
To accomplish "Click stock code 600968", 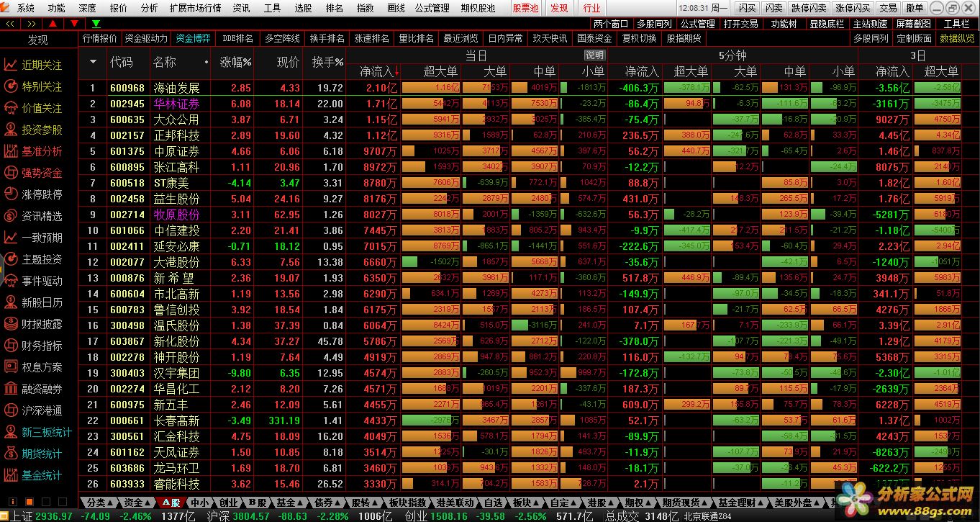I will coord(127,88).
